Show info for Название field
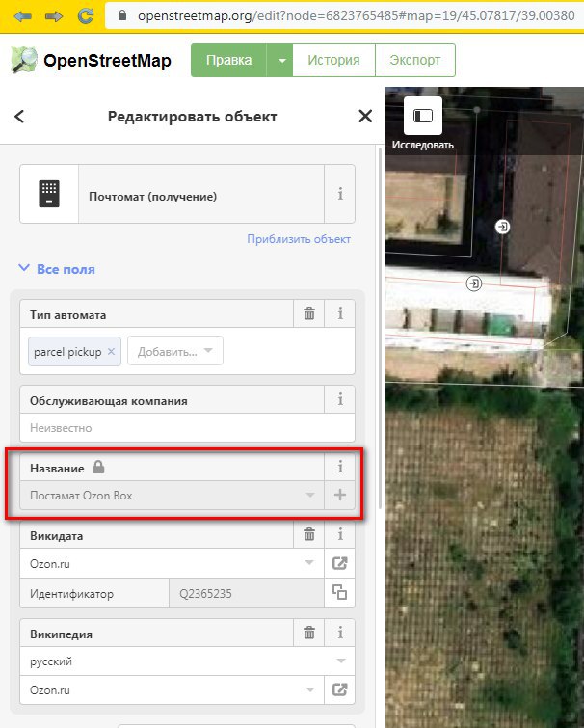The width and height of the screenshot is (584, 728). tap(340, 467)
